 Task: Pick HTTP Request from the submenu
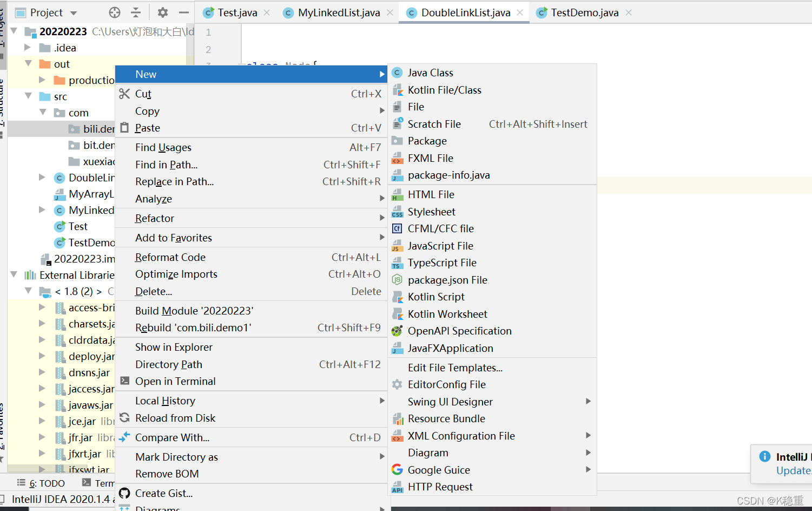click(440, 487)
